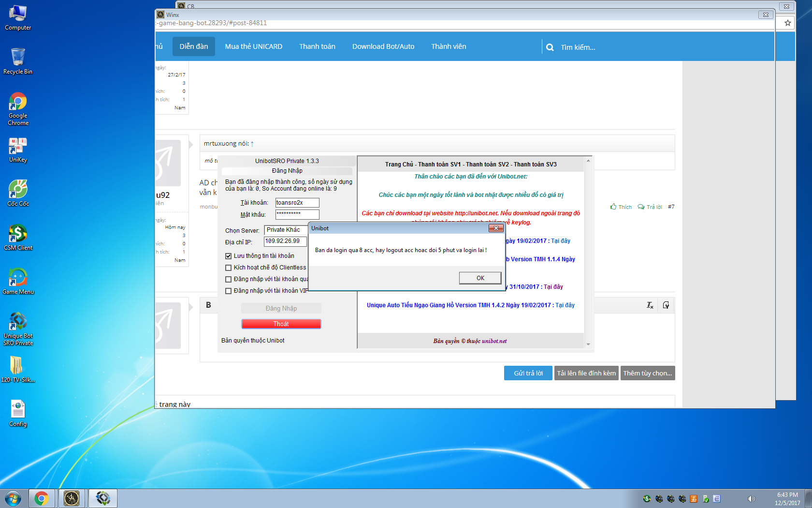Click the Trả lời reply link on post #7

(x=650, y=207)
